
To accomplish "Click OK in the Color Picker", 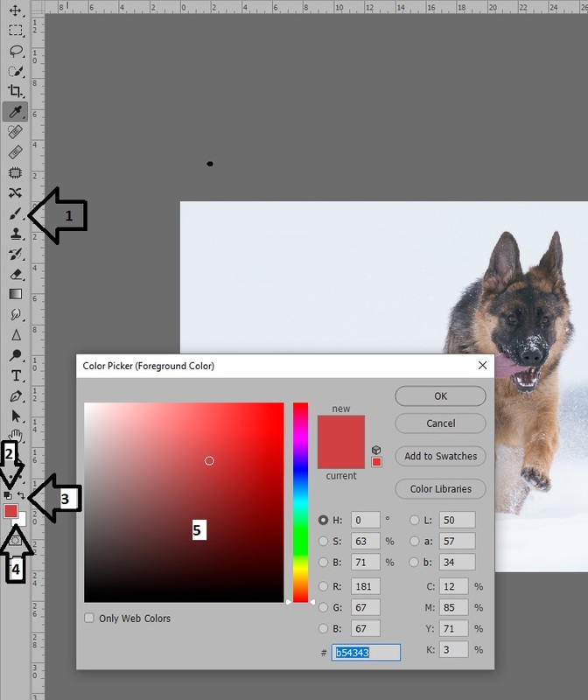I will [440, 396].
